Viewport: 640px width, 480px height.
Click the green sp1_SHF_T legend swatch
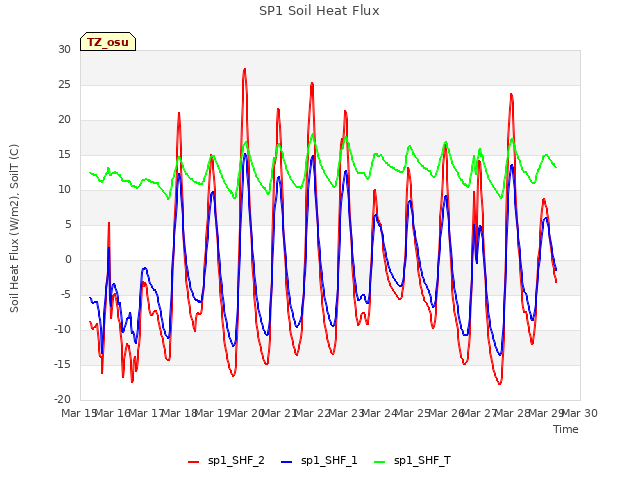click(x=380, y=462)
